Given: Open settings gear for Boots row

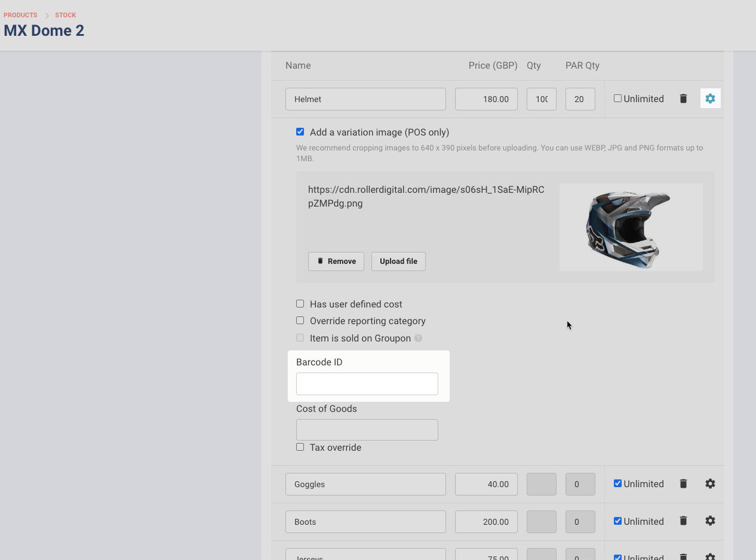Looking at the screenshot, I should (x=710, y=521).
